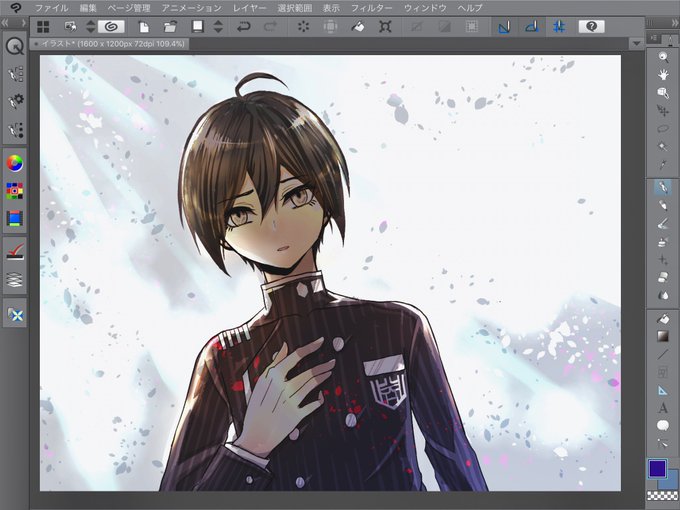
Task: Open the Color Set palette icon
Action: click(15, 191)
